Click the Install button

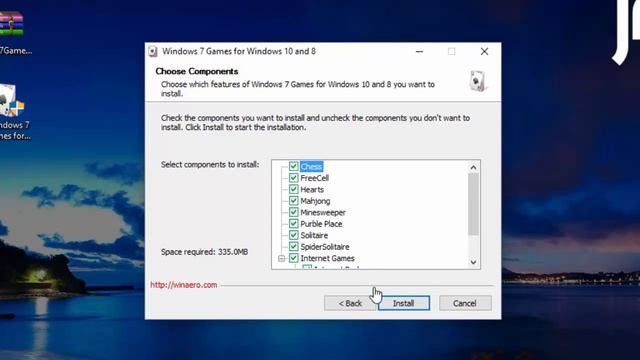[x=404, y=303]
